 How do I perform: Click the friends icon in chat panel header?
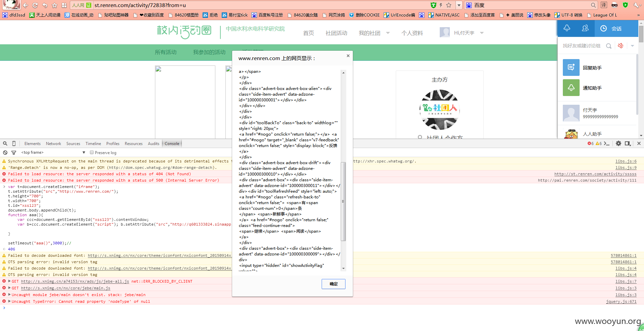coord(585,28)
